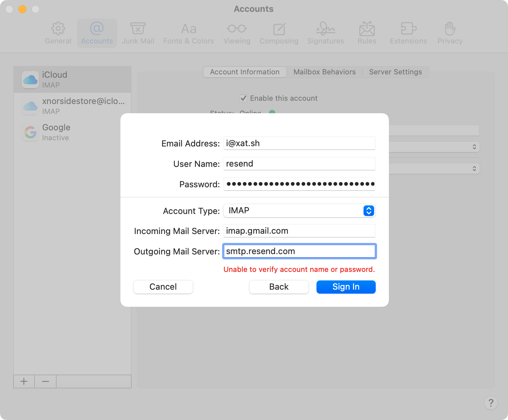Screen dimensions: 508x420
Task: Click the Outgoing Mail Server field
Action: tap(299, 251)
